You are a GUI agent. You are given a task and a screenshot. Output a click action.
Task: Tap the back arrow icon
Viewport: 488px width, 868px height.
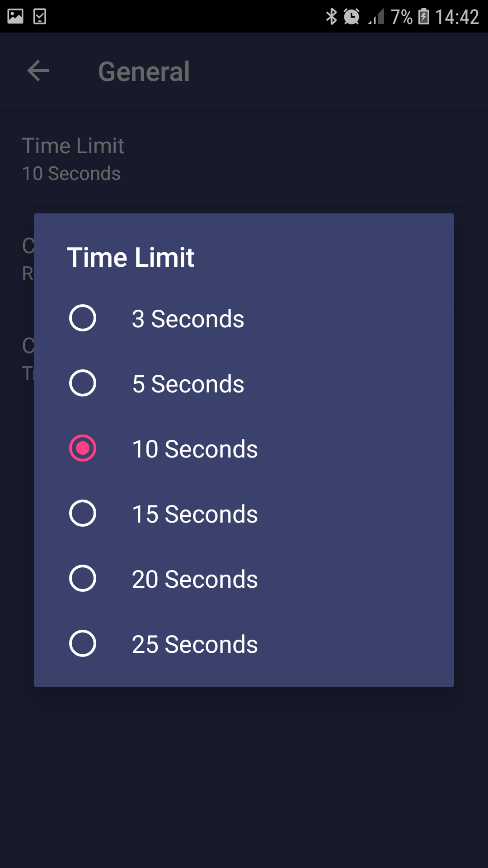(38, 71)
